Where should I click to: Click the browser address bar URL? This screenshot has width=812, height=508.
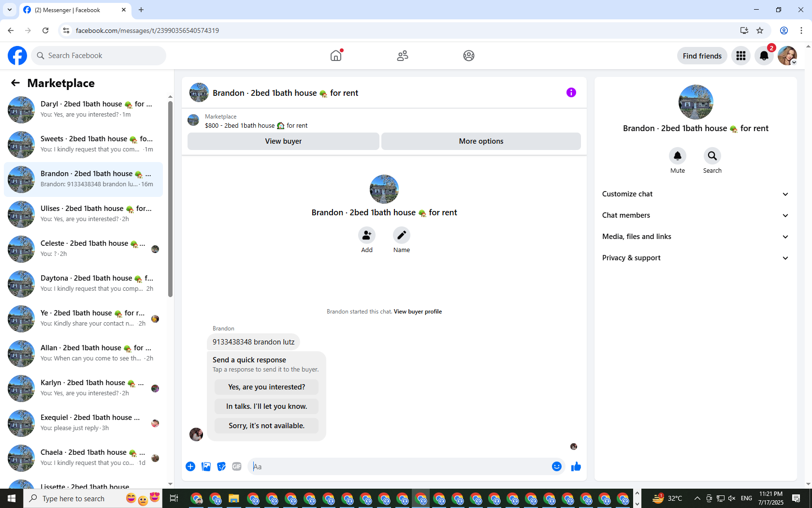(147, 30)
